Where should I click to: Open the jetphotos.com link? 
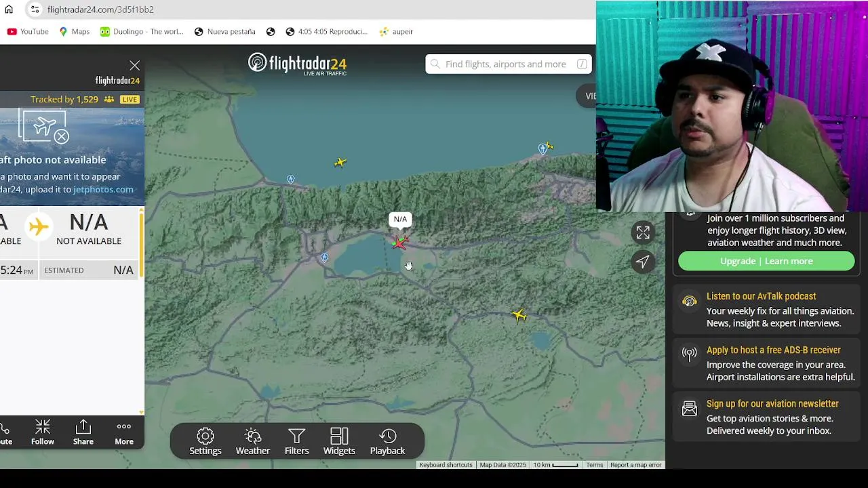[103, 189]
